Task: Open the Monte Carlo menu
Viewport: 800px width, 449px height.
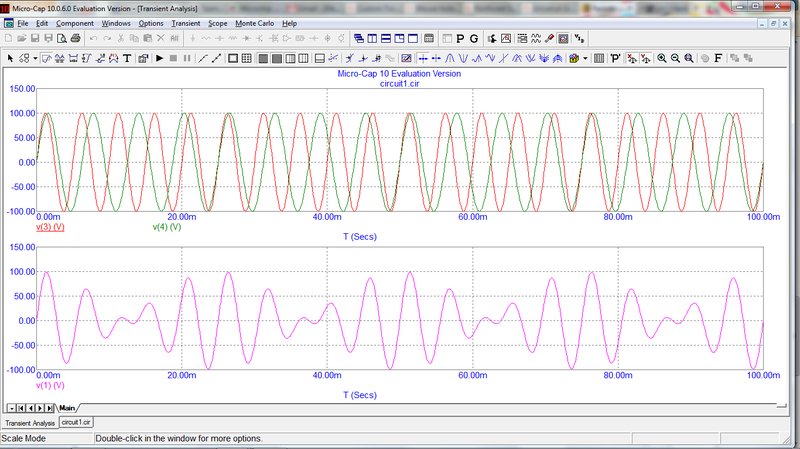Action: (255, 22)
